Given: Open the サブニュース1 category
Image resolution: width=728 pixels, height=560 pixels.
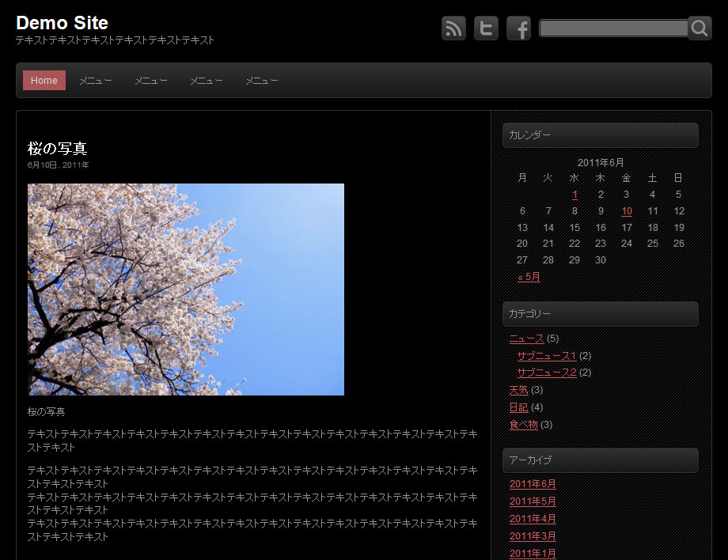Looking at the screenshot, I should pos(547,356).
